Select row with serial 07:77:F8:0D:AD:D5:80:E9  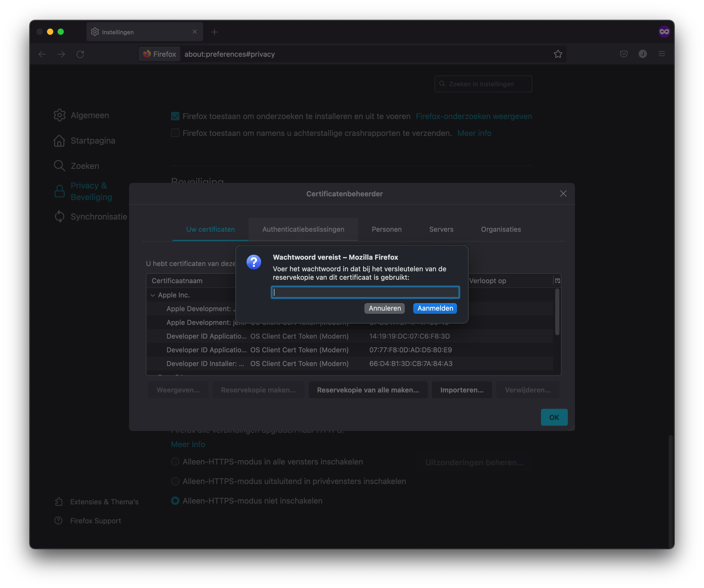click(350, 350)
